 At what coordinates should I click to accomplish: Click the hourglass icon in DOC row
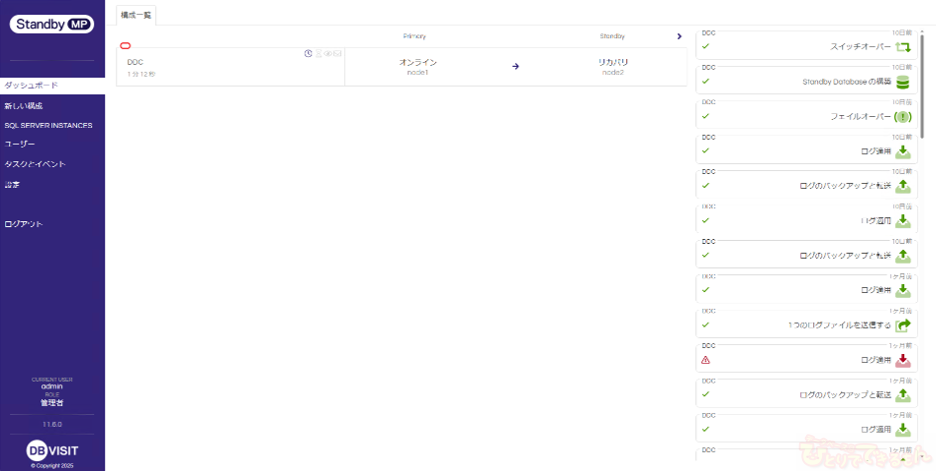319,54
